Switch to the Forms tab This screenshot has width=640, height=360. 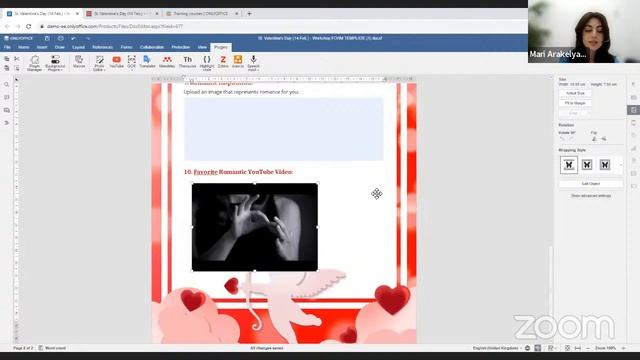tap(126, 47)
